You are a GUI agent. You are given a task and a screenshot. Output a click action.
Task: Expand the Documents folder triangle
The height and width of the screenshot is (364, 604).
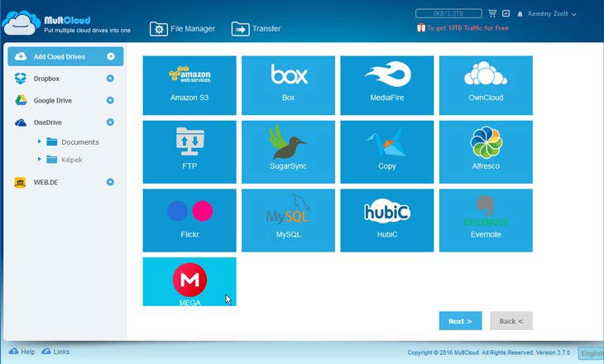39,141
